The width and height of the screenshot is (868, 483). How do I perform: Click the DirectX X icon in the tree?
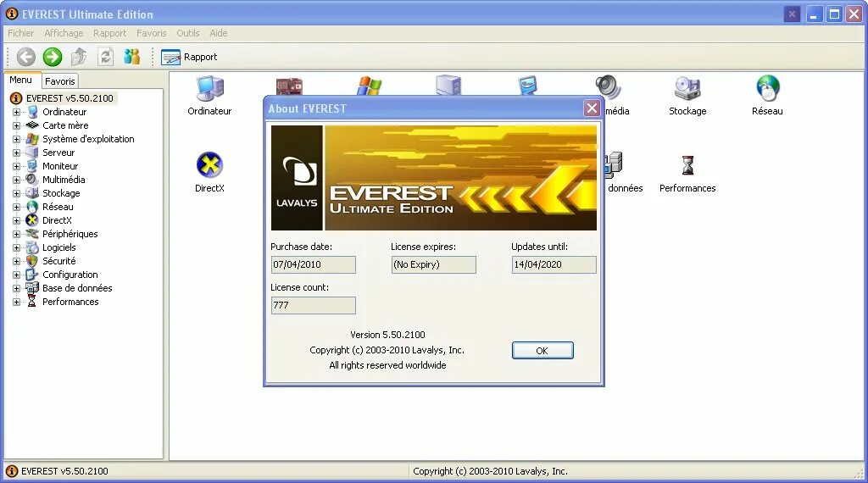pyautogui.click(x=32, y=220)
